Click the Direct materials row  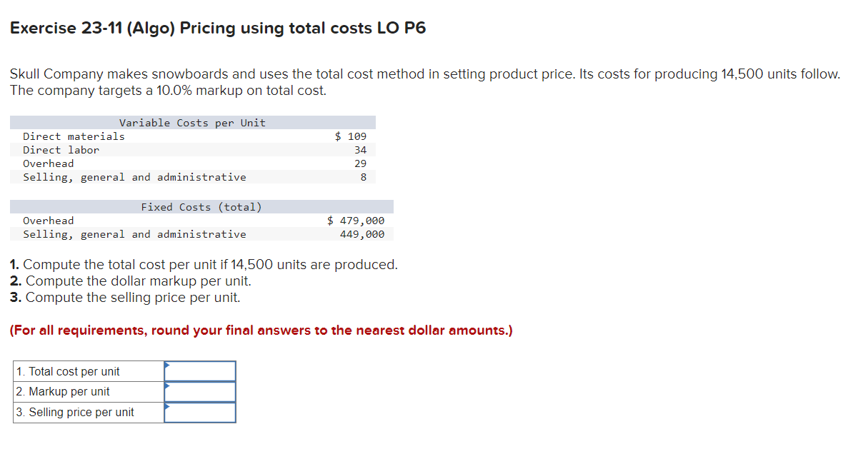tap(74, 136)
